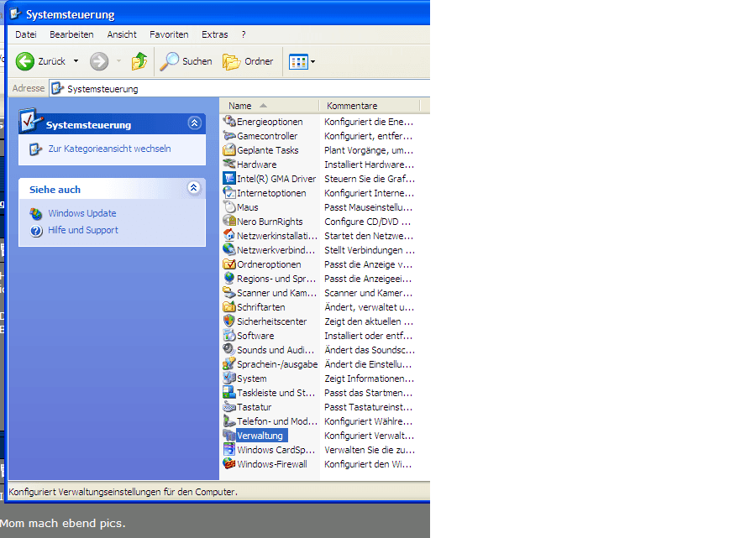Open the Datei menu

(x=26, y=34)
